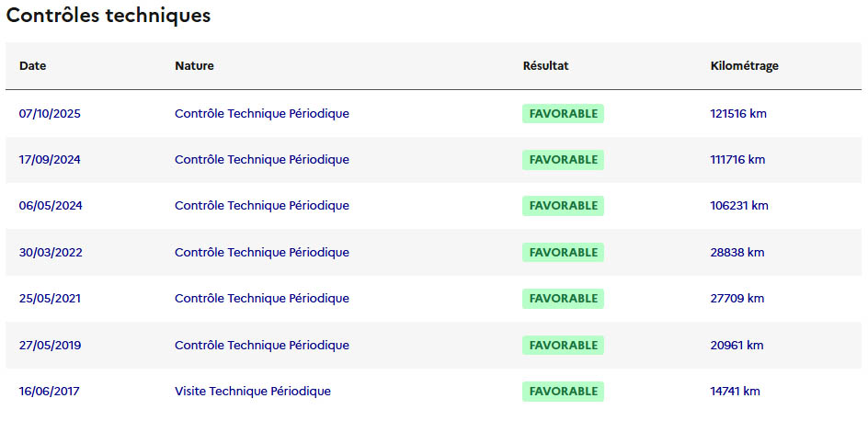Click the 30/03/2022 date cell
The height and width of the screenshot is (421, 868).
pos(51,252)
